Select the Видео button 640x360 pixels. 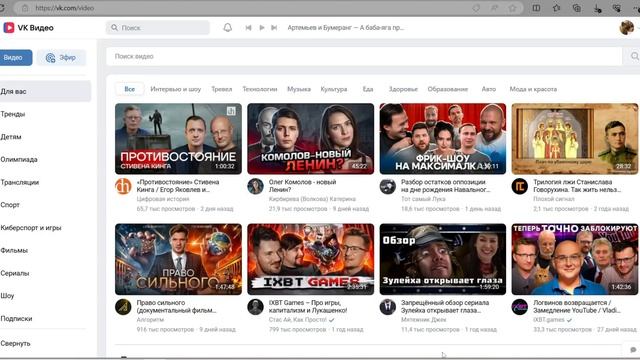(16, 58)
